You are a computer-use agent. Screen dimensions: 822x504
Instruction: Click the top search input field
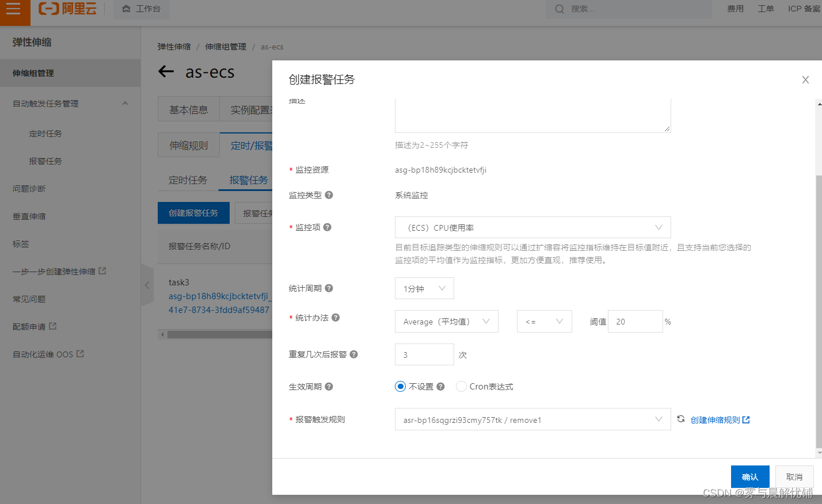[629, 9]
